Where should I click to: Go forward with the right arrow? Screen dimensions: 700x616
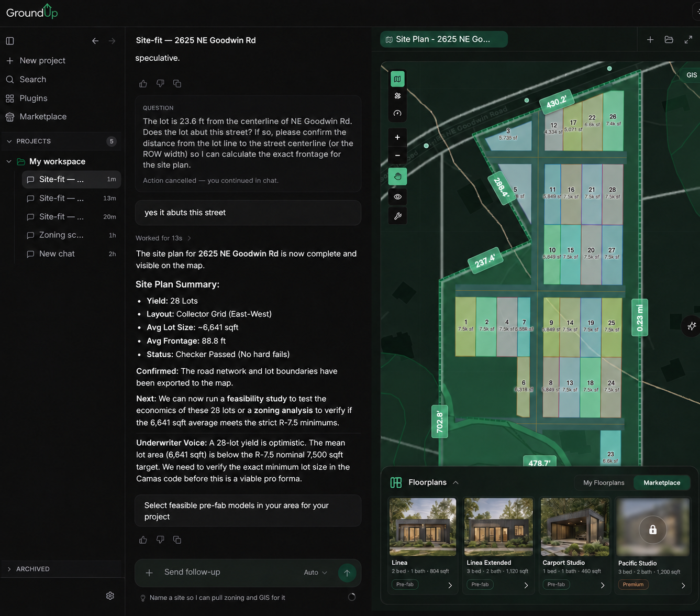(112, 41)
